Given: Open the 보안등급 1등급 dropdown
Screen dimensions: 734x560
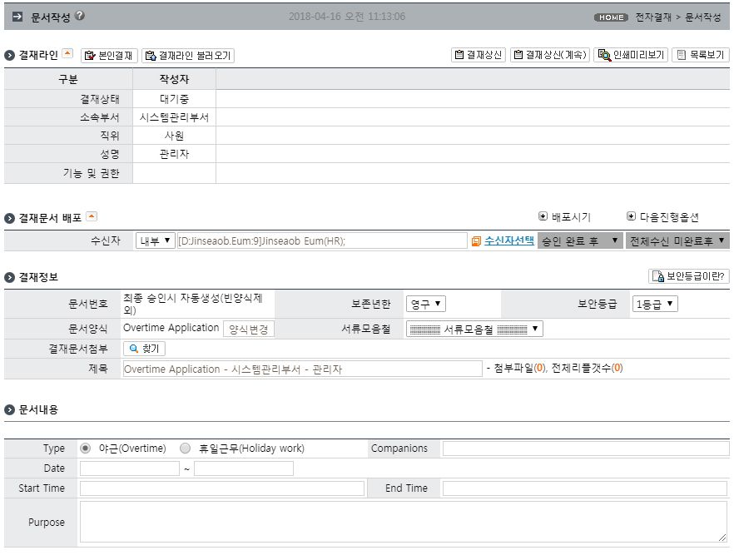Looking at the screenshot, I should 654,304.
